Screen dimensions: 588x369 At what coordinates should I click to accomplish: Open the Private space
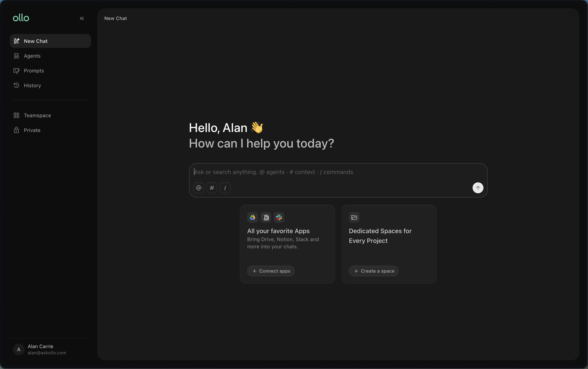point(50,130)
